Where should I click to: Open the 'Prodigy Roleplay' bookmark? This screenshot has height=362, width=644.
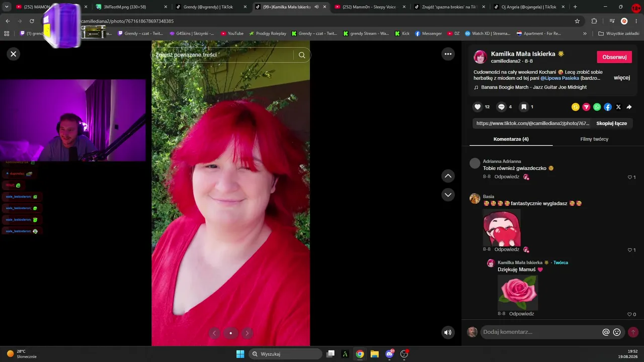[268, 34]
